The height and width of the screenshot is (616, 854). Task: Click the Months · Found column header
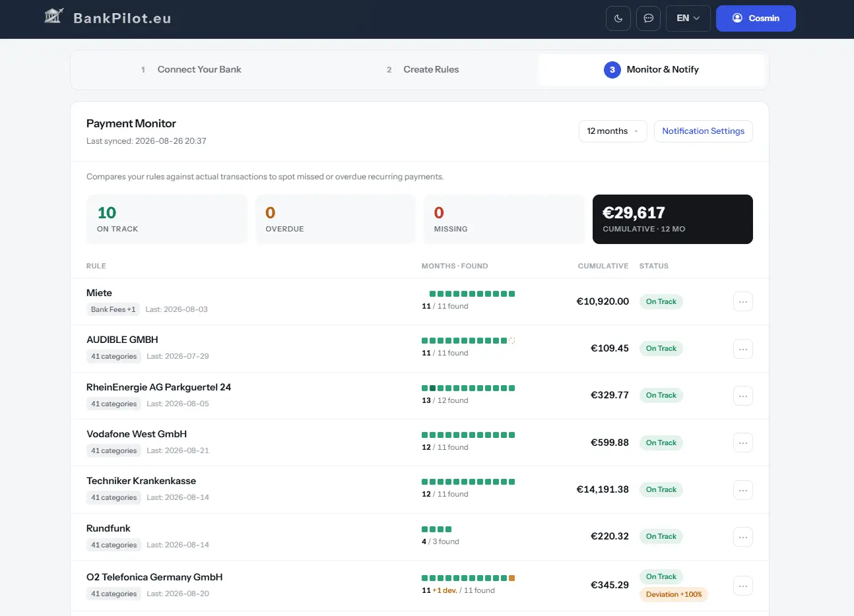tap(455, 266)
